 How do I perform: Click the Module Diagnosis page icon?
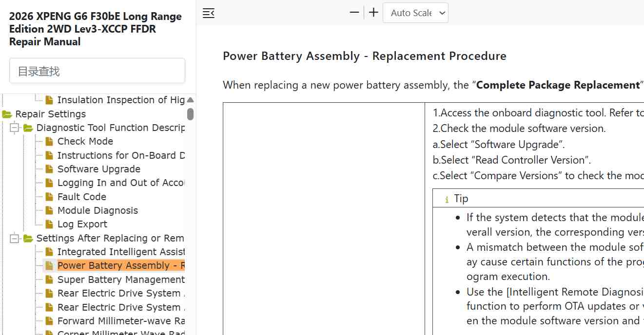point(49,211)
